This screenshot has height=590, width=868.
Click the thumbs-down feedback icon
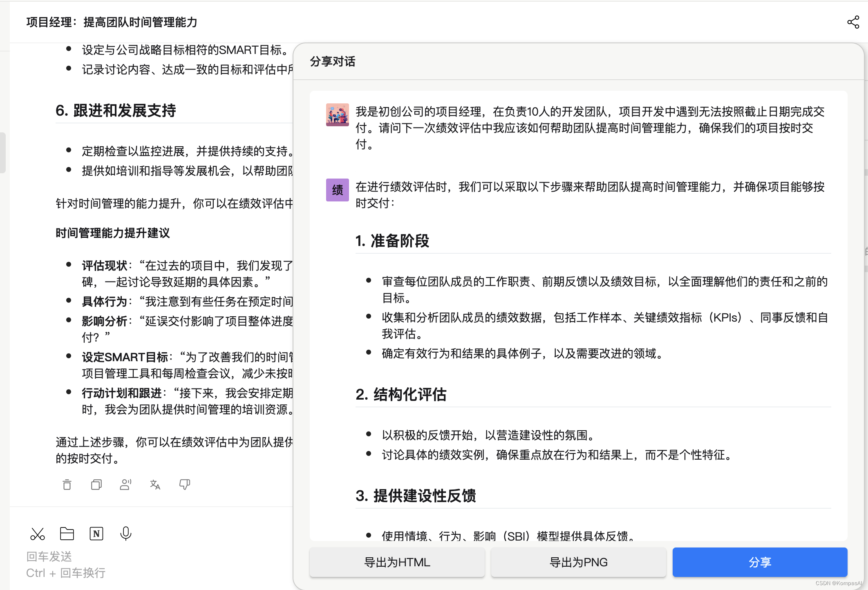(185, 485)
